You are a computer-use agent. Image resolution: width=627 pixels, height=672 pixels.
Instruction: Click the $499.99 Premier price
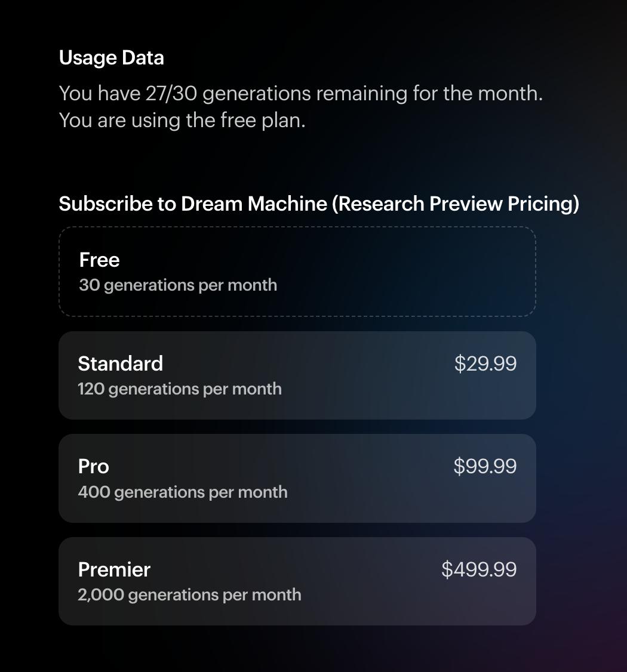coord(479,569)
